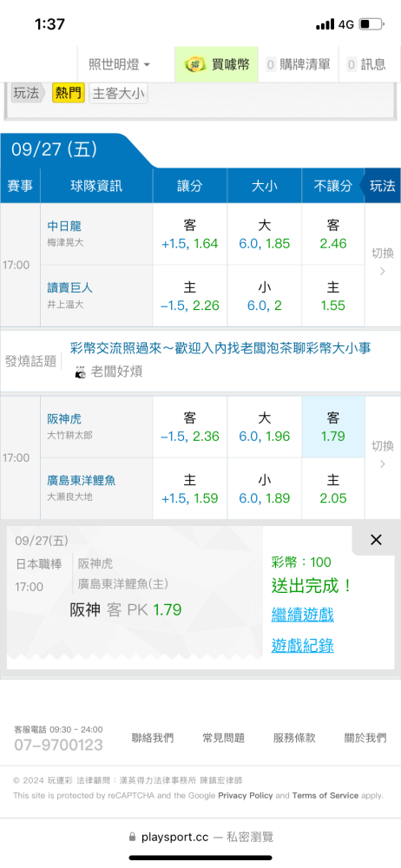
Task: Open the 繼續遊戲 link
Action: point(302,615)
